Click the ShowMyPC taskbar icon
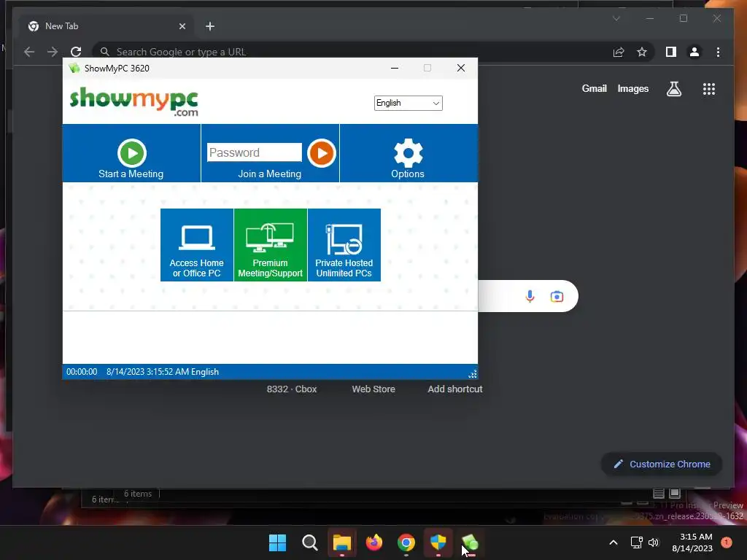Screen dimensions: 747x560 pos(471,542)
